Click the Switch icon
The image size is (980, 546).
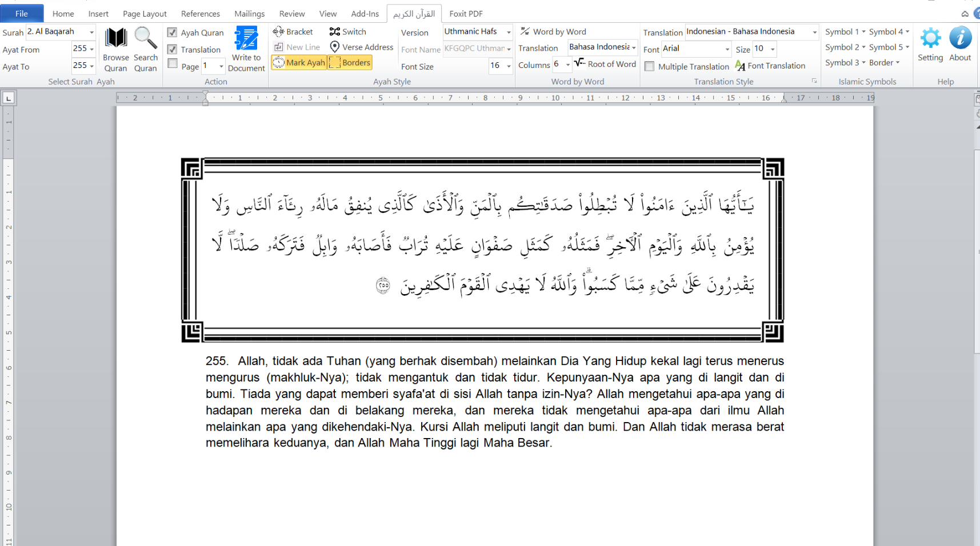(335, 31)
